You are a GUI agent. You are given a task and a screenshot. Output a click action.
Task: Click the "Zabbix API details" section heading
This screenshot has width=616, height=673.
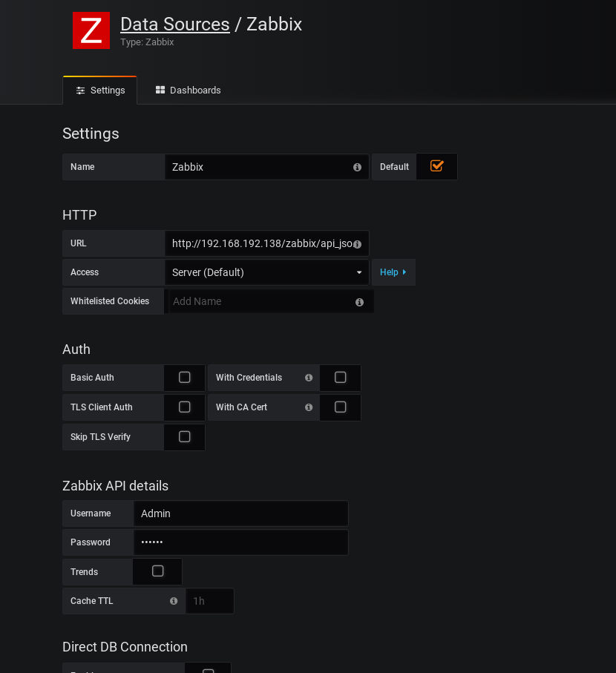pos(116,486)
